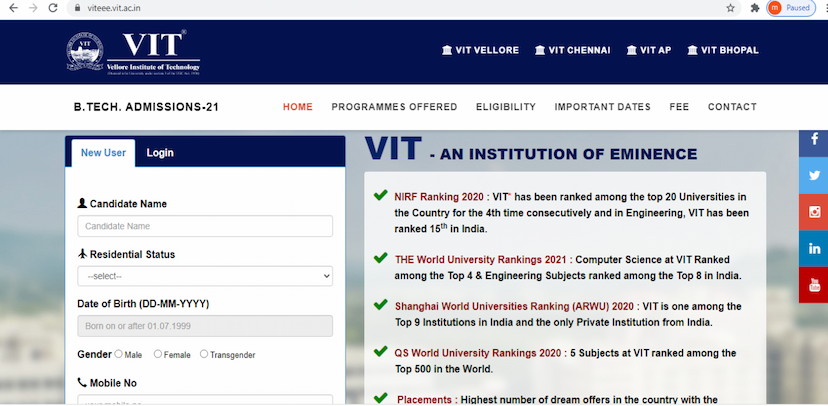Visit the VIT Bhopal link

pyautogui.click(x=722, y=50)
